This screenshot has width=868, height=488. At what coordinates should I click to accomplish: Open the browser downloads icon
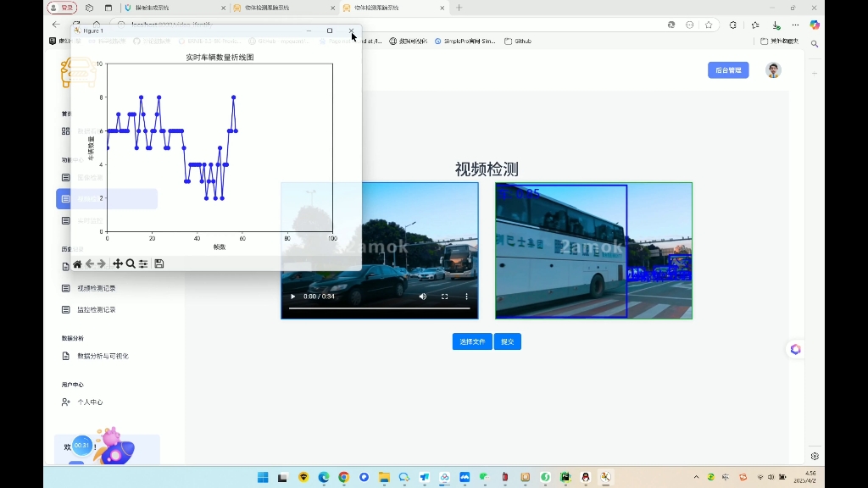776,25
